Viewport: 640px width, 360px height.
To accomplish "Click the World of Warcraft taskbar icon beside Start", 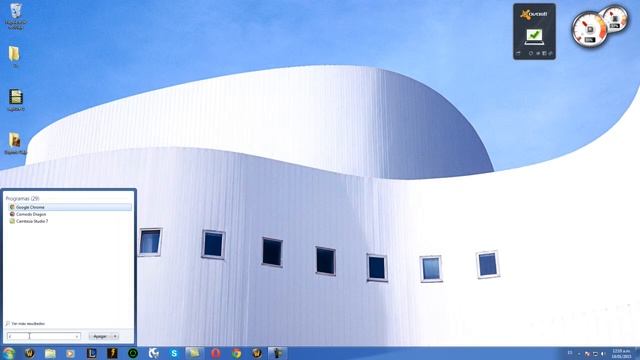I will [x=29, y=353].
